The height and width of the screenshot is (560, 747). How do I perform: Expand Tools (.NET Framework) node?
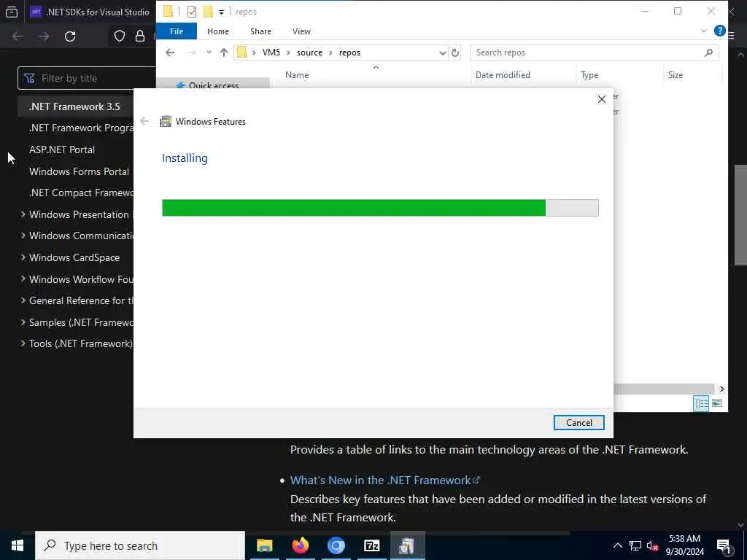coord(23,343)
